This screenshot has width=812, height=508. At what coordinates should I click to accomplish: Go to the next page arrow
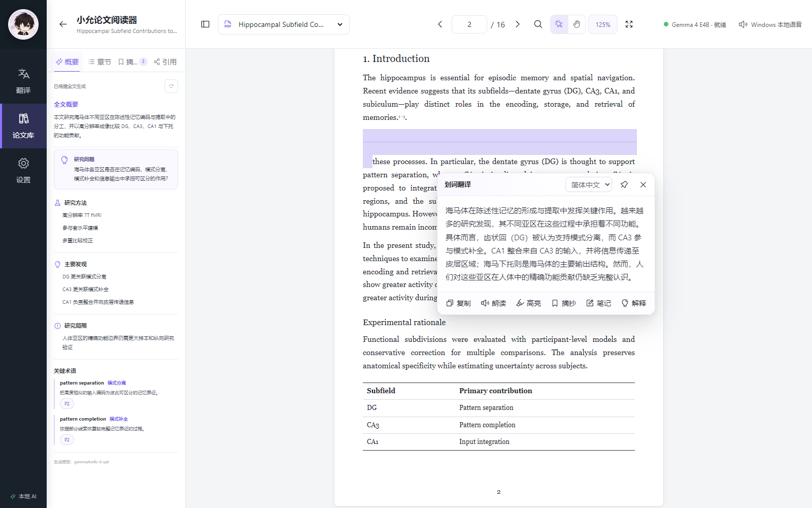pos(517,24)
